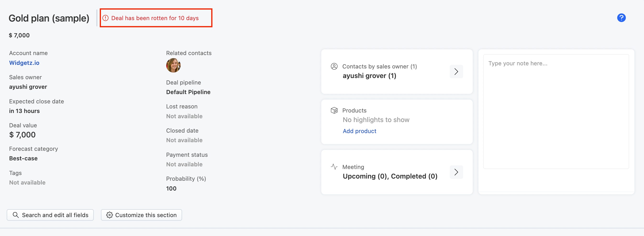
Task: Click the Contacts by sales owner person icon
Action: click(x=334, y=66)
